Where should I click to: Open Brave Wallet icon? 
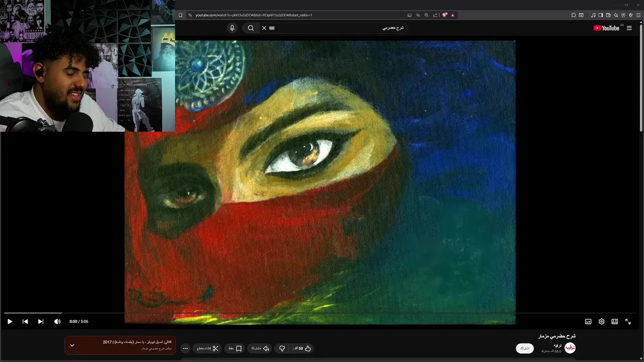point(608,15)
